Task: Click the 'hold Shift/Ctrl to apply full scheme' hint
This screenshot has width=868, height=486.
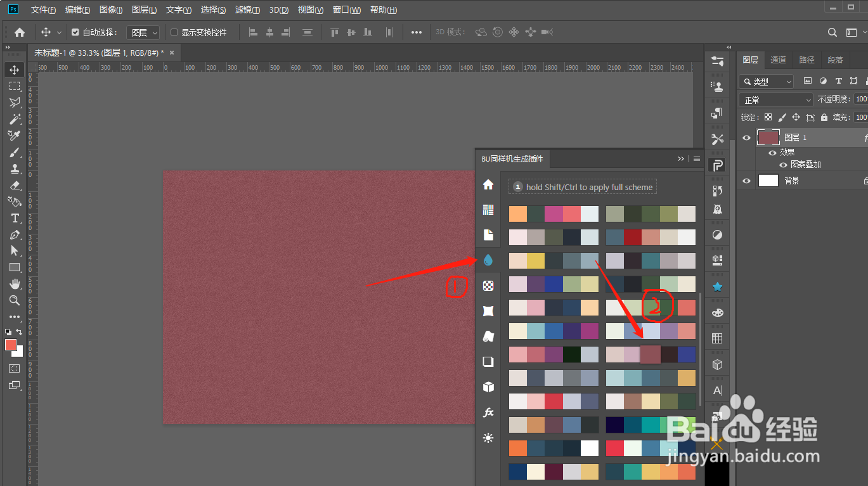Action: (583, 187)
